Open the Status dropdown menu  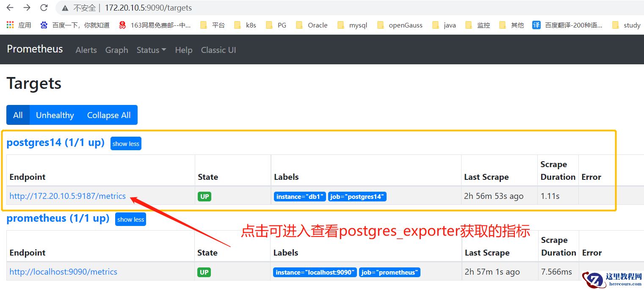tap(151, 50)
